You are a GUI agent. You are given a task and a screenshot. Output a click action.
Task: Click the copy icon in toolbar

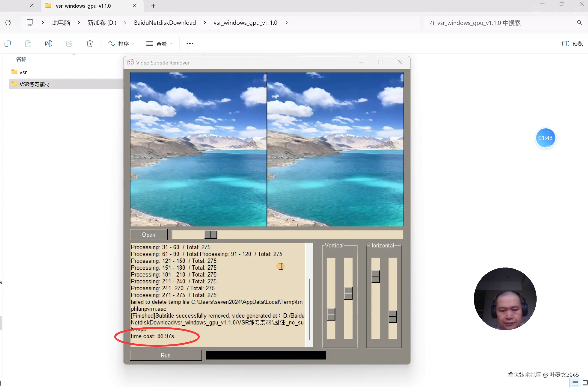(x=8, y=44)
